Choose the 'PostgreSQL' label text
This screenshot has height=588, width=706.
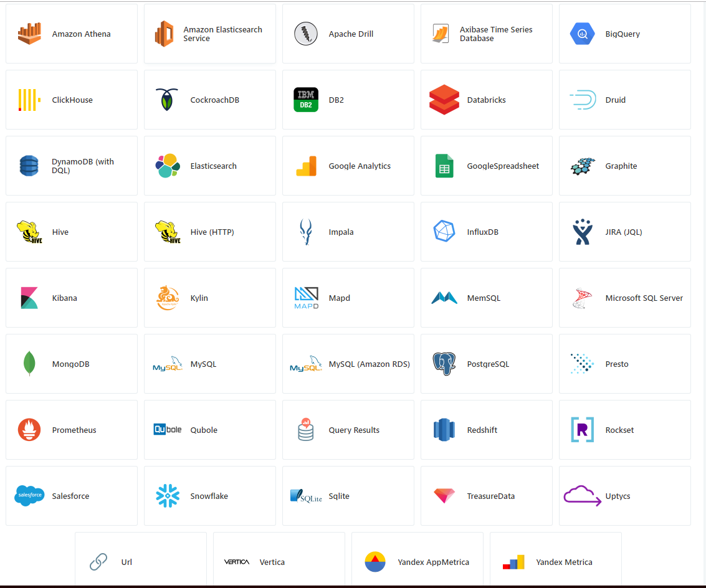[488, 364]
